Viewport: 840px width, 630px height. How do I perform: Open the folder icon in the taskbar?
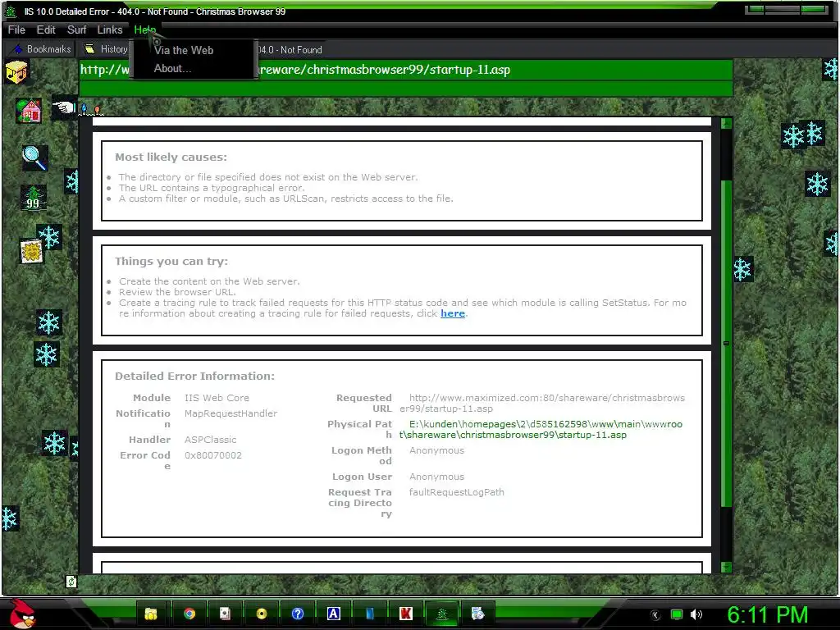[151, 614]
